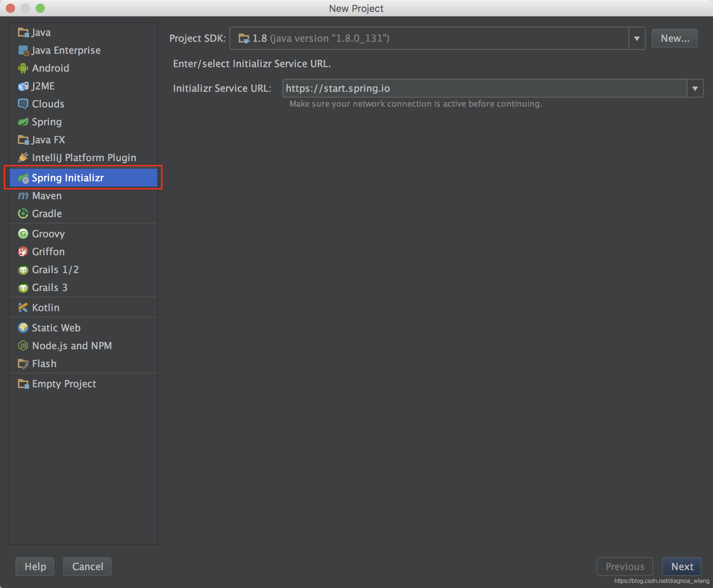Click New... SDK button
The width and height of the screenshot is (713, 588).
675,38
